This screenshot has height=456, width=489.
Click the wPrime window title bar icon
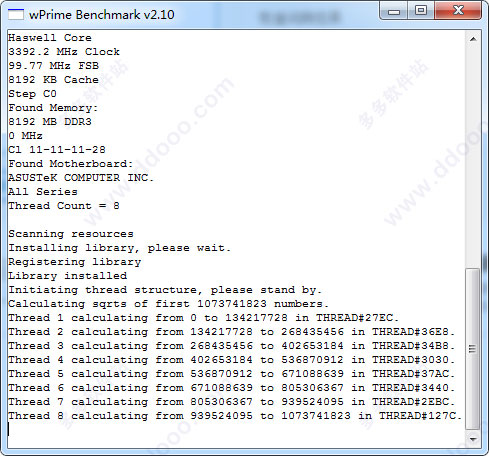(16, 15)
